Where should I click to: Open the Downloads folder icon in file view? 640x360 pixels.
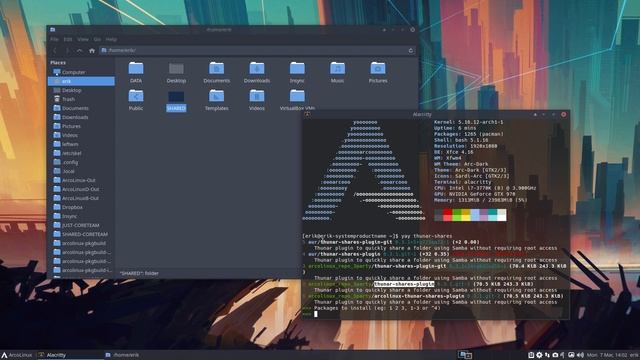tap(257, 72)
